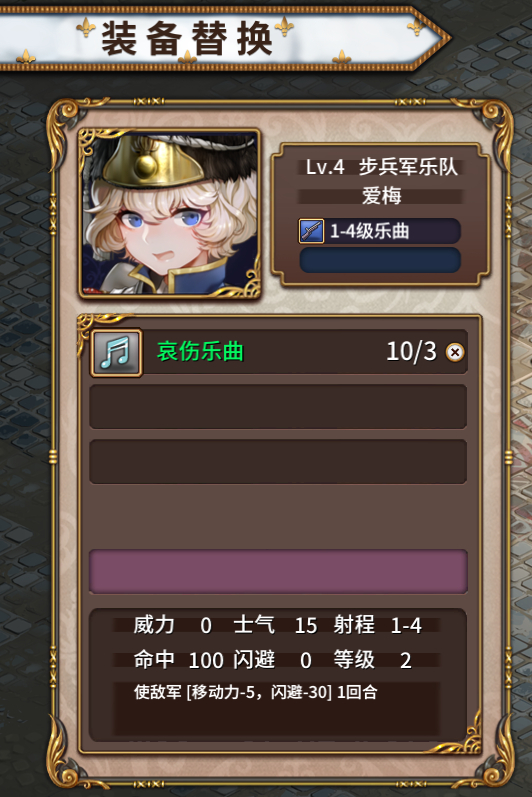Screen dimensions: 532x797
Task: Click the blue weapon-type icon beside 1-4级乐曲
Action: [311, 231]
